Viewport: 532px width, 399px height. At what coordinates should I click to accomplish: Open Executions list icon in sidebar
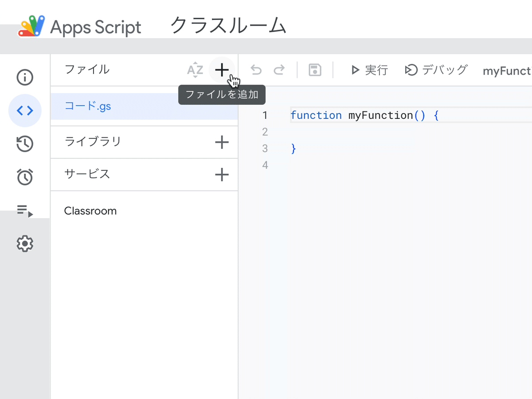pos(25,211)
